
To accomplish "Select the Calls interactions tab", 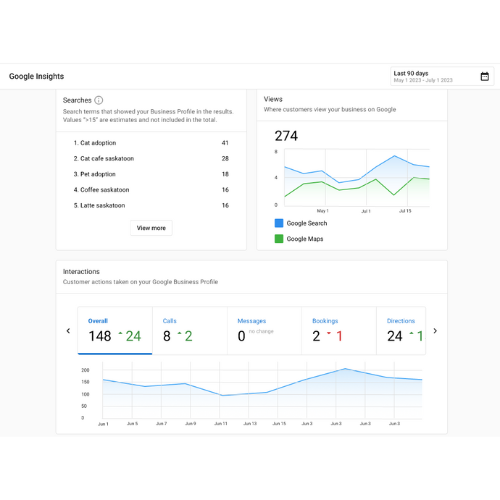I will coord(190,331).
